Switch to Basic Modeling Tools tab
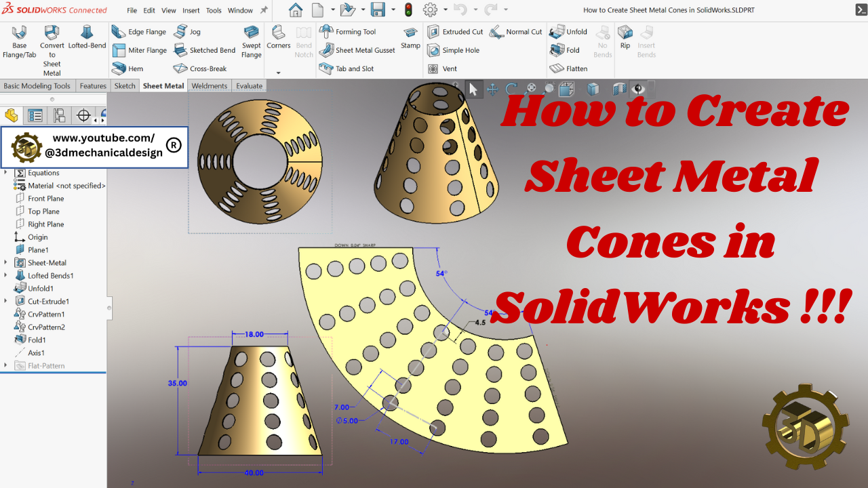 (x=37, y=86)
